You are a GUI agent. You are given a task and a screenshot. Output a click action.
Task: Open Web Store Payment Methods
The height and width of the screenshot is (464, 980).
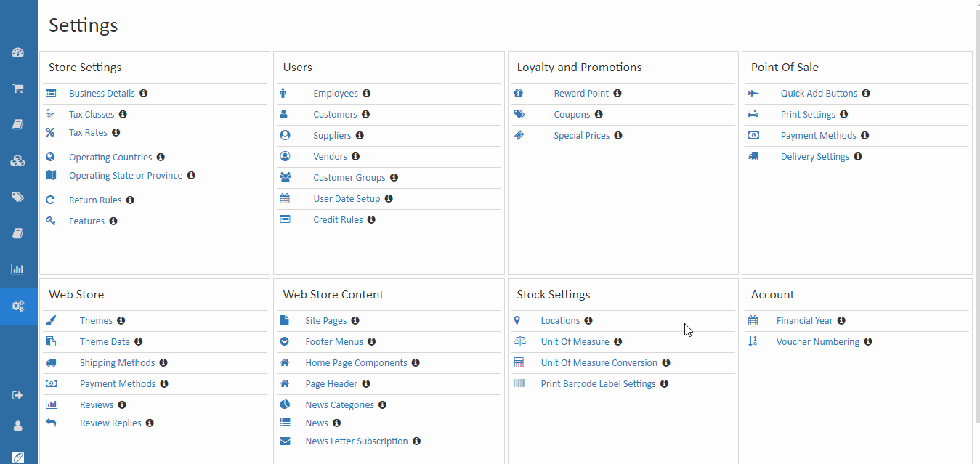point(118,384)
